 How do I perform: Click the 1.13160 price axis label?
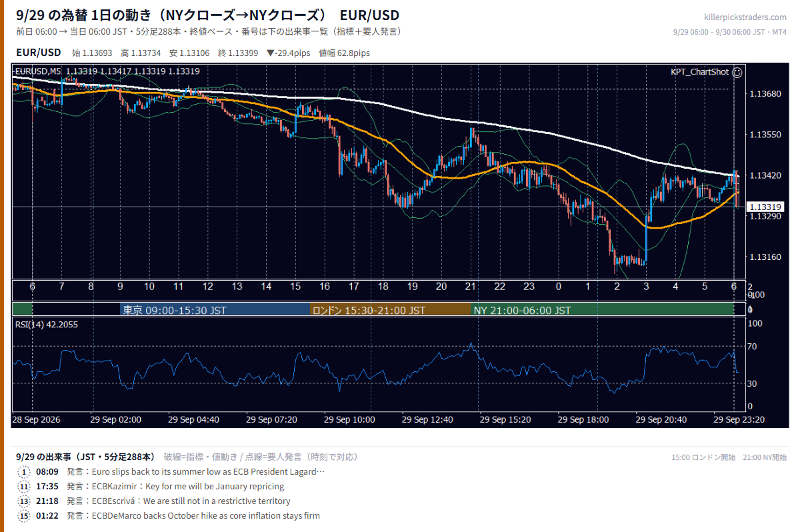pos(764,257)
